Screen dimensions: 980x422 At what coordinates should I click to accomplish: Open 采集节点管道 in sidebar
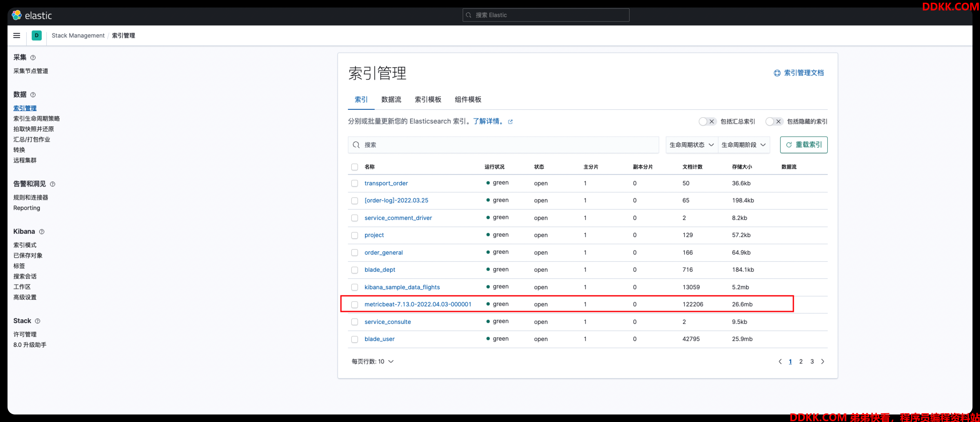click(x=31, y=71)
